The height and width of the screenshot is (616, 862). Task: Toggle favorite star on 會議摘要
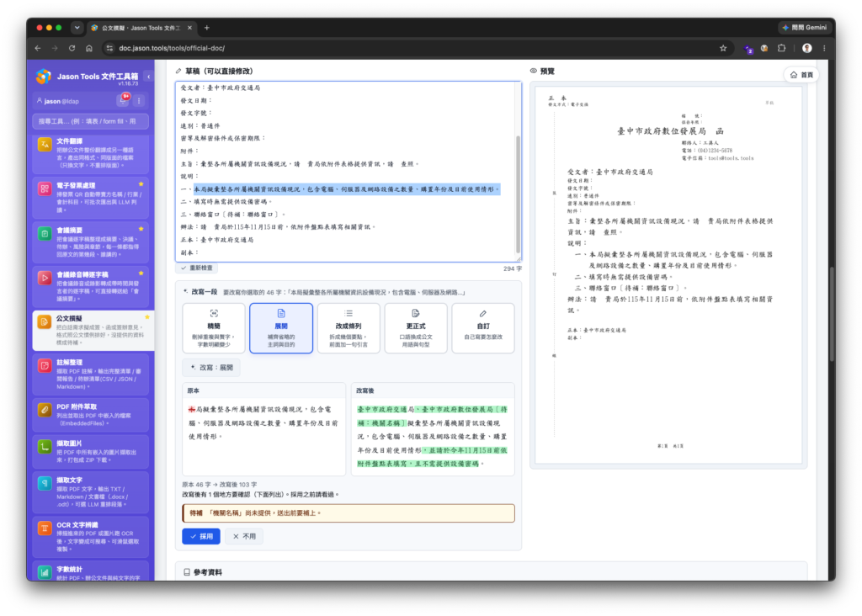[x=141, y=229]
